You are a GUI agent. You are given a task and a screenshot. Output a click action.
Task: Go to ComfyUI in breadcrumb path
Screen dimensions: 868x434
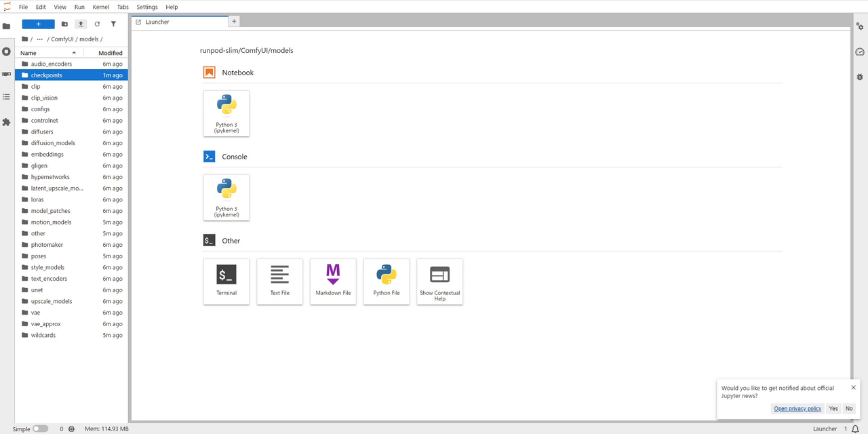[63, 39]
